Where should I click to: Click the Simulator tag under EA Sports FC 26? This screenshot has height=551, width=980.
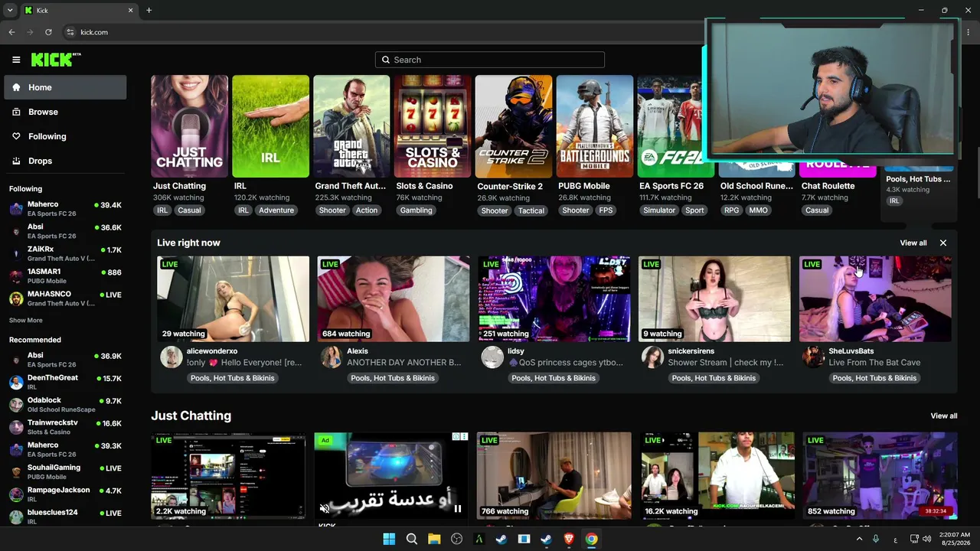(x=659, y=210)
